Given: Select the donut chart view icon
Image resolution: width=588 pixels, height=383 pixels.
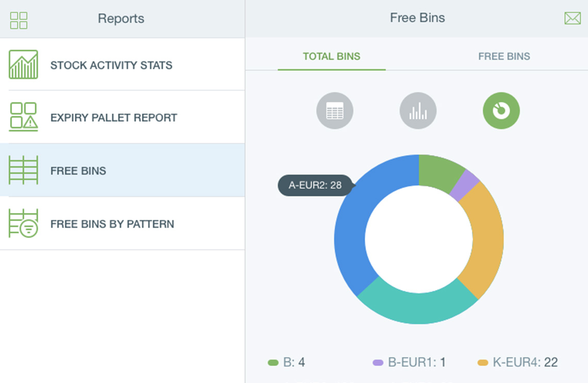Looking at the screenshot, I should coord(501,111).
